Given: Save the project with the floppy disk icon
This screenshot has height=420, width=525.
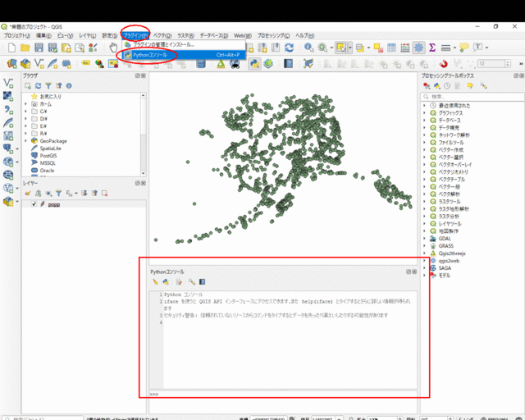Looking at the screenshot, I should (39, 48).
